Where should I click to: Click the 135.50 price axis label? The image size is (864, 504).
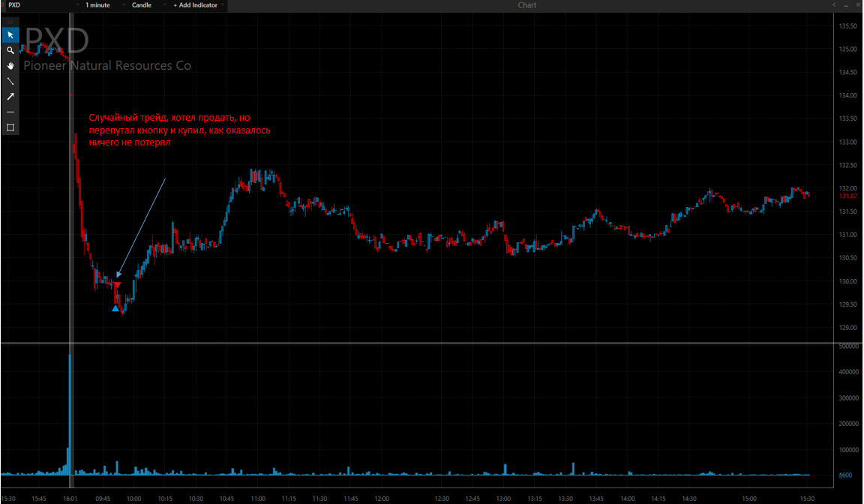pyautogui.click(x=848, y=26)
